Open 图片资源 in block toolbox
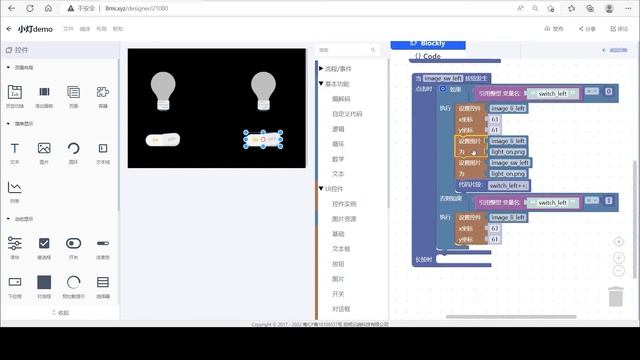 click(x=344, y=219)
